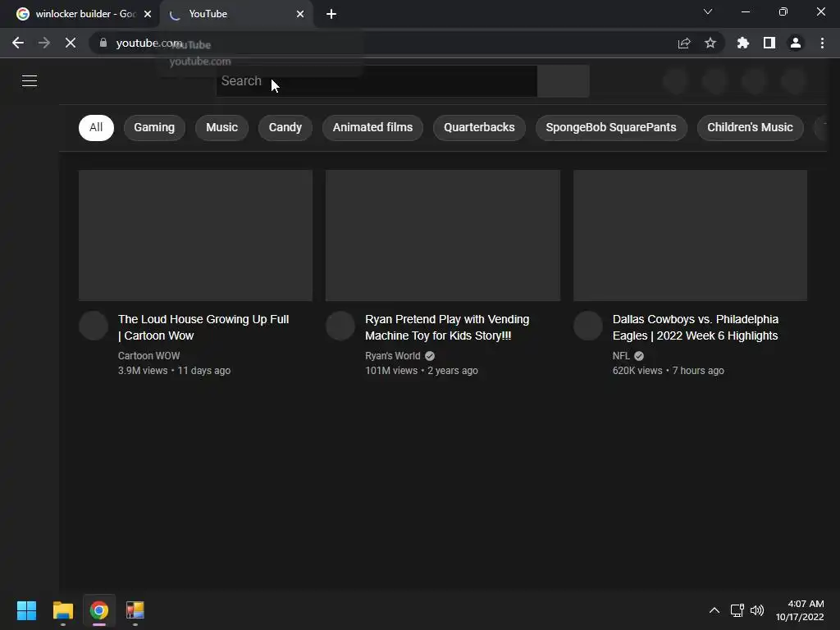The width and height of the screenshot is (840, 630).
Task: Open NFL channel link
Action: [621, 356]
